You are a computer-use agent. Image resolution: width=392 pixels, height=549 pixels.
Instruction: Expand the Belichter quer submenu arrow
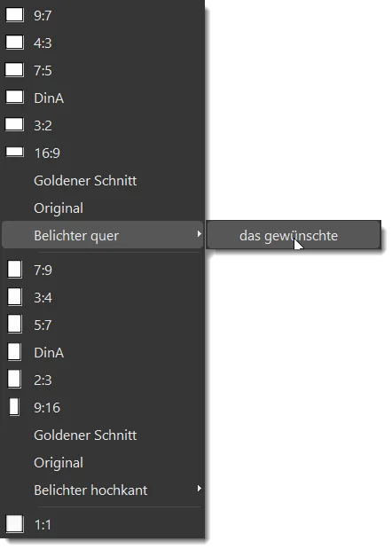tap(199, 234)
